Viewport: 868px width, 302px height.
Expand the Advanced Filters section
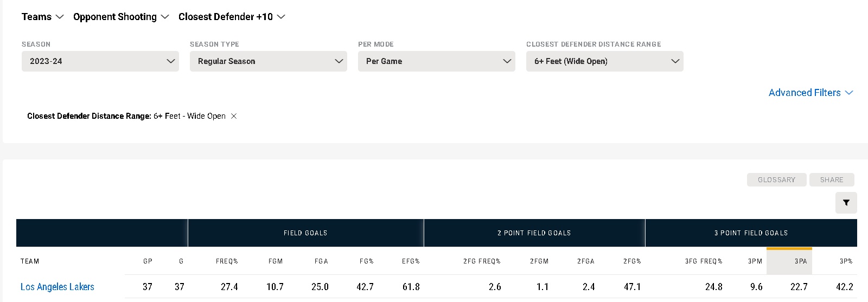(810, 93)
